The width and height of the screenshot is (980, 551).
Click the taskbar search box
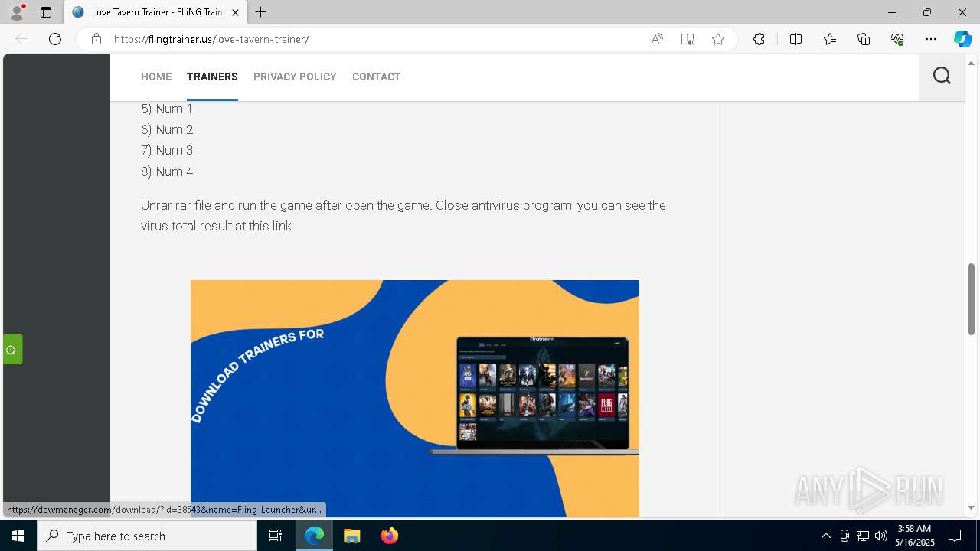click(147, 536)
